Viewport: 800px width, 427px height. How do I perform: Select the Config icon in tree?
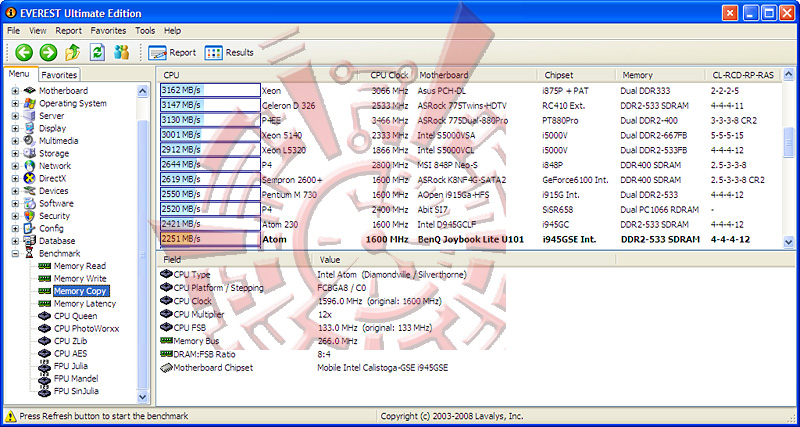coord(30,229)
